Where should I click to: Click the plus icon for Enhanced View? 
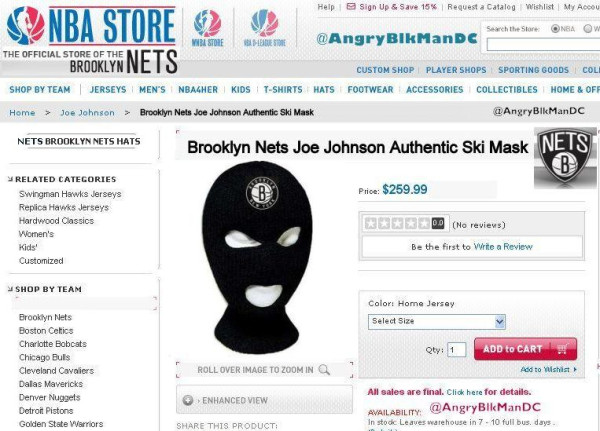point(188,400)
